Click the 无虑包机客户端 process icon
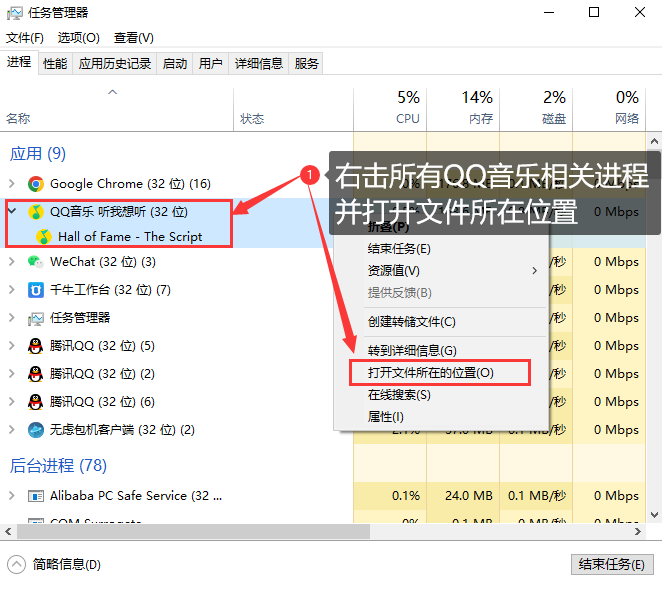The width and height of the screenshot is (662, 589). point(36,430)
